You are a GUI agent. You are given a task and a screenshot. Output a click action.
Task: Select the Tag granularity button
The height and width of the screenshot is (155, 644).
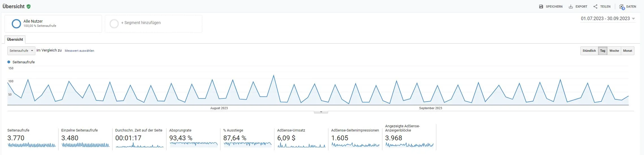click(603, 51)
